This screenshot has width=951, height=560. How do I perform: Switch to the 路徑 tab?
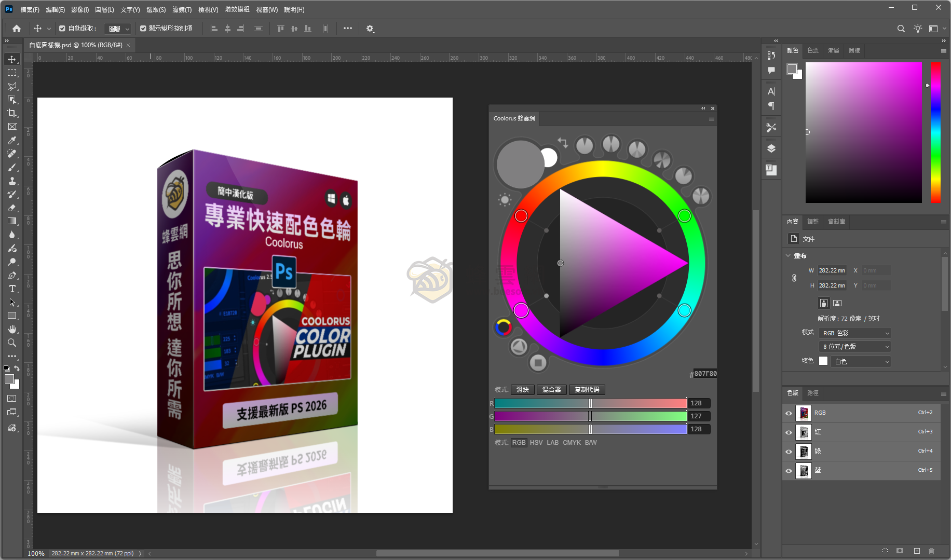(813, 393)
